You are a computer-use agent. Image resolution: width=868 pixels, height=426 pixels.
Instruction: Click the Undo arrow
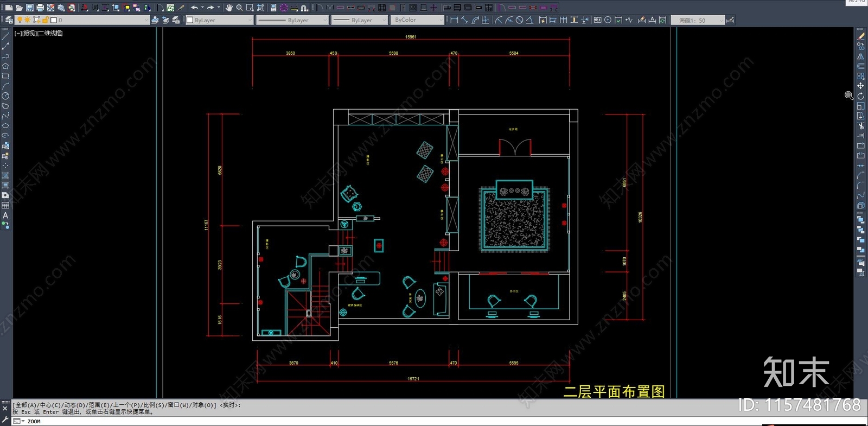point(194,8)
